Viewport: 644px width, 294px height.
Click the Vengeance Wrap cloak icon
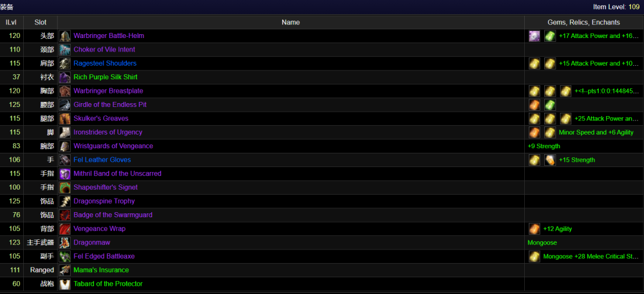(x=64, y=229)
